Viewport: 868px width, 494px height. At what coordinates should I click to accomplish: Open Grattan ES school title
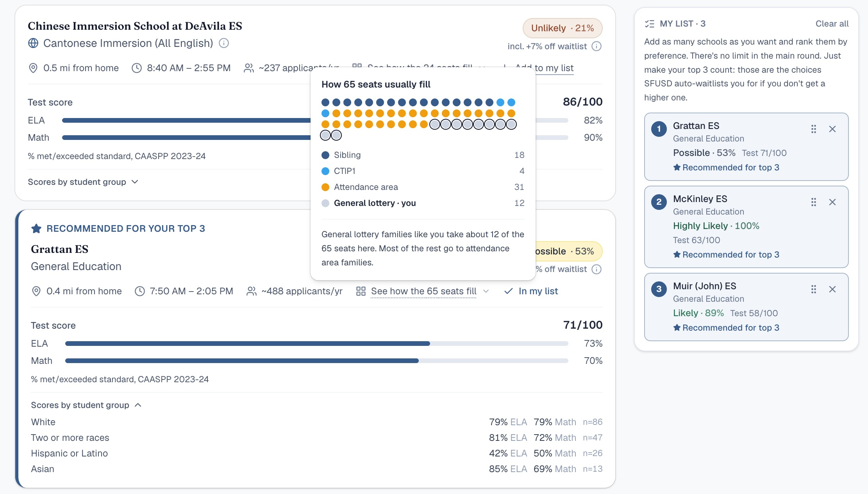tap(59, 249)
